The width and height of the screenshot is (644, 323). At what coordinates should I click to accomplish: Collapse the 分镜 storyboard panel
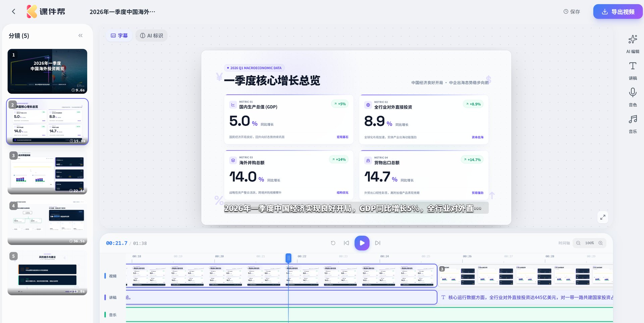tap(80, 36)
